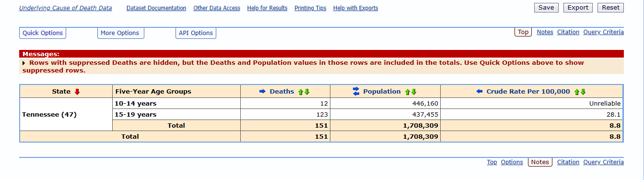This screenshot has height=180, width=644.
Task: Expand the Quick Options panel
Action: pyautogui.click(x=43, y=33)
